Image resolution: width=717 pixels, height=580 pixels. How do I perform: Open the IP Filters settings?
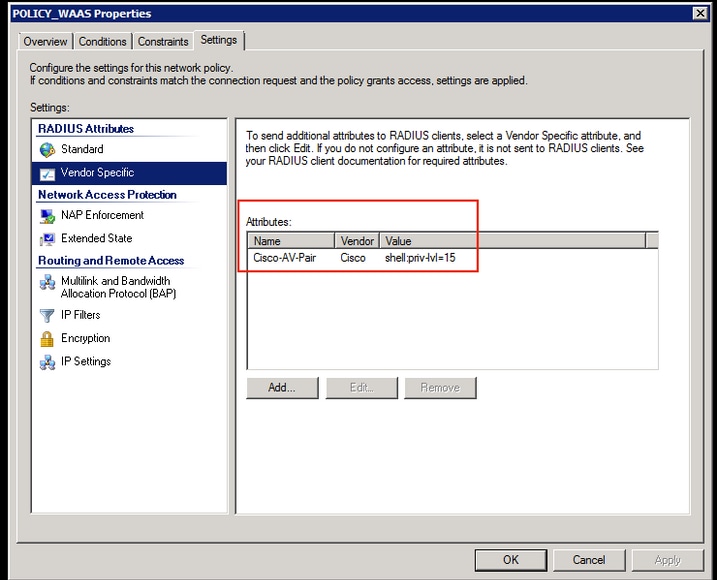[129, 315]
